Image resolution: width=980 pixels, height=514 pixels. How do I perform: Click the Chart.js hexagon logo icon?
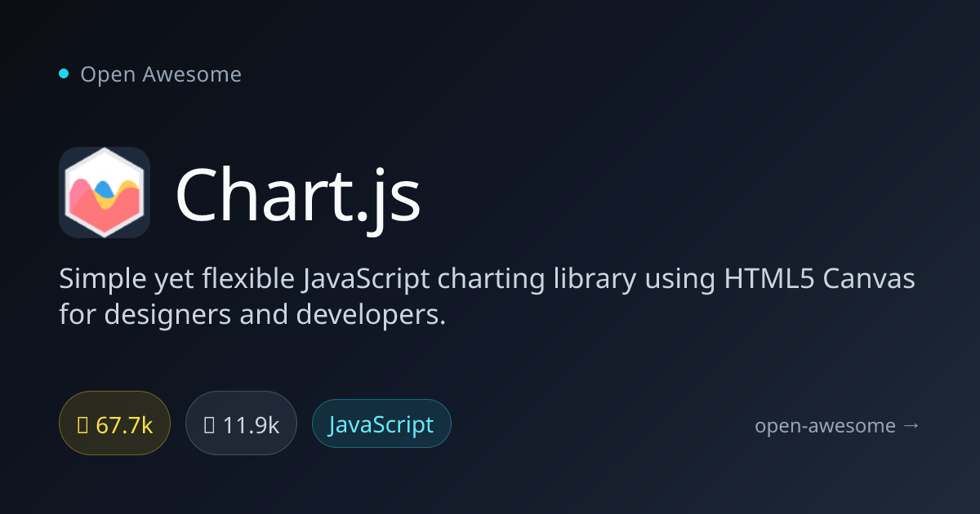click(105, 193)
